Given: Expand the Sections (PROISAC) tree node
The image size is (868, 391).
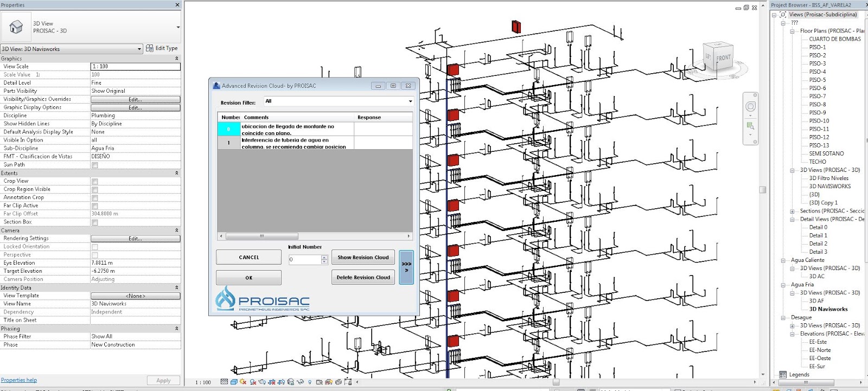Looking at the screenshot, I should click(x=792, y=211).
